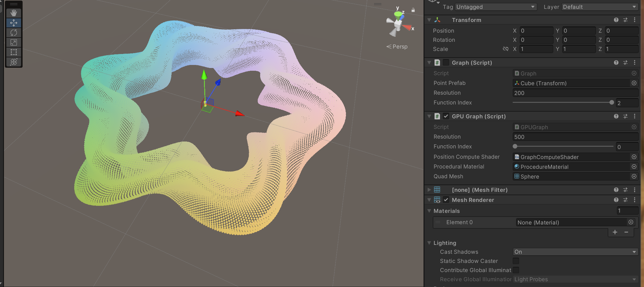Select the Scale tool
The image size is (644, 287).
14,42
